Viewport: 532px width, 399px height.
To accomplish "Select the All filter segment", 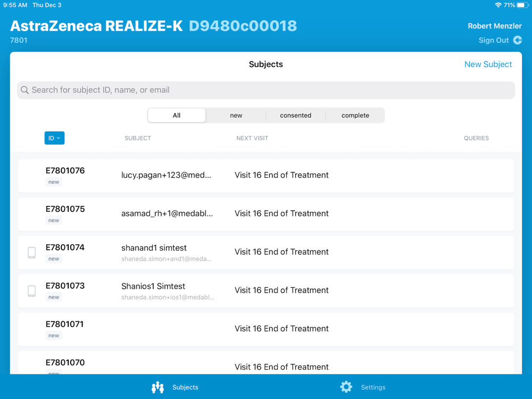I will tap(177, 115).
